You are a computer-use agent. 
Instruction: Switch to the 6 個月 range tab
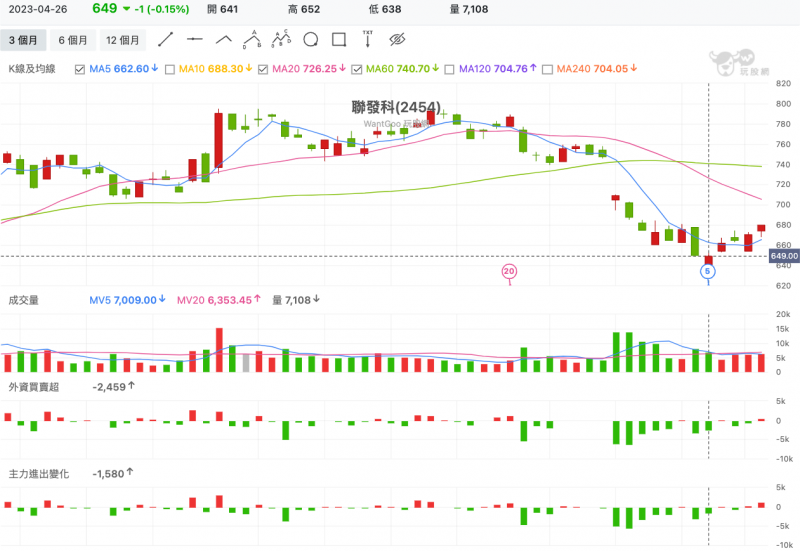(72, 40)
